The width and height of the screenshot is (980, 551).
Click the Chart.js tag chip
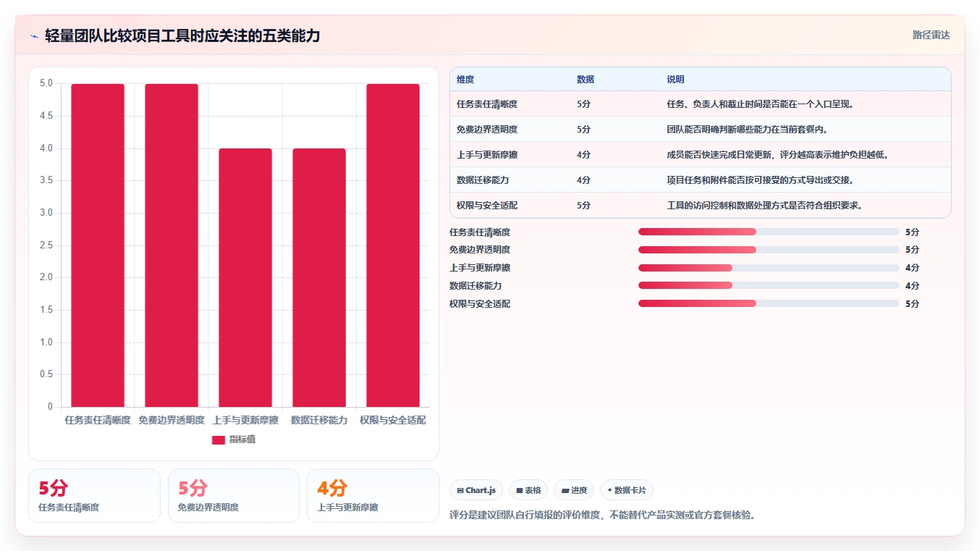(476, 490)
